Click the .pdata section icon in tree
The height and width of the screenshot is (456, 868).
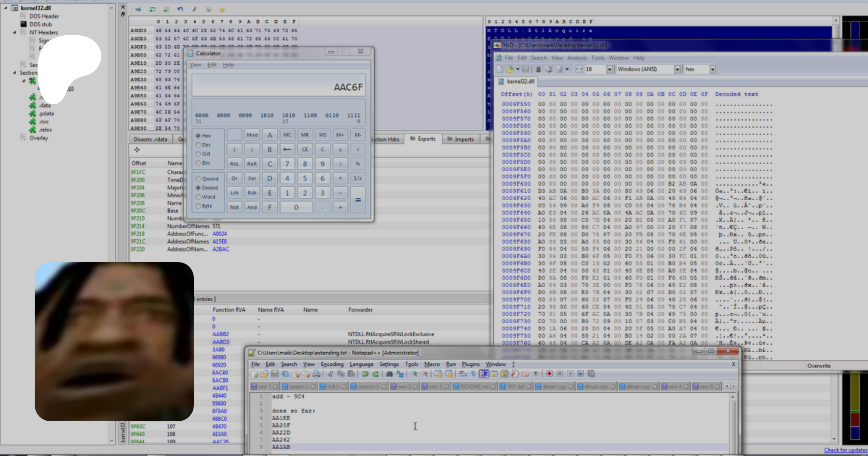[x=32, y=114]
